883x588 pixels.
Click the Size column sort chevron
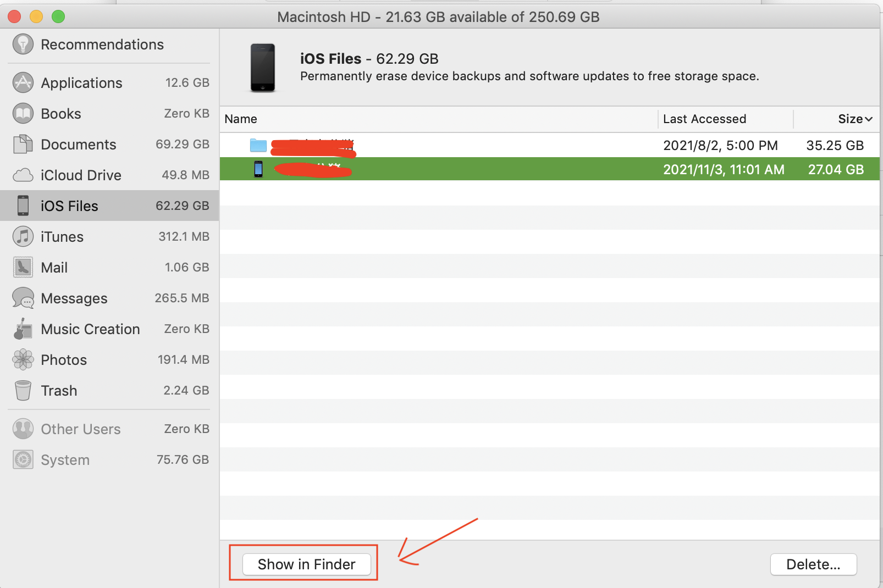(869, 119)
